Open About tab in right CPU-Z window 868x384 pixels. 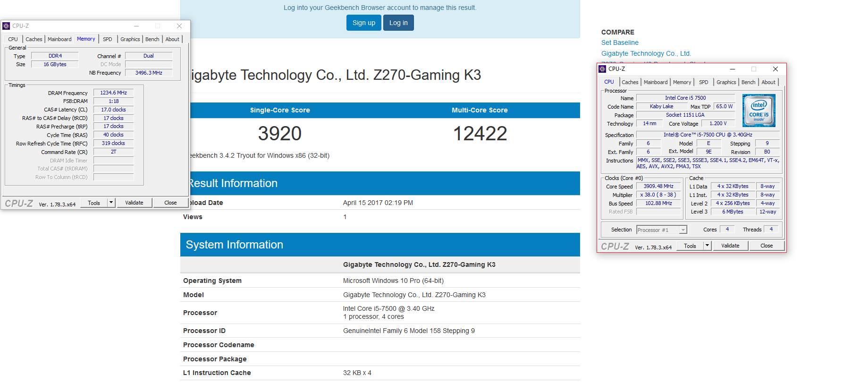point(768,82)
